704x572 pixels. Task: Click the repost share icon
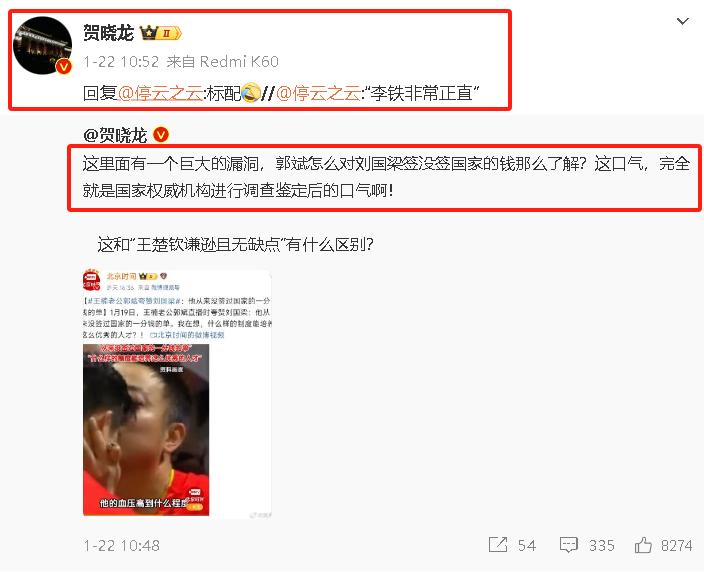pos(497,545)
